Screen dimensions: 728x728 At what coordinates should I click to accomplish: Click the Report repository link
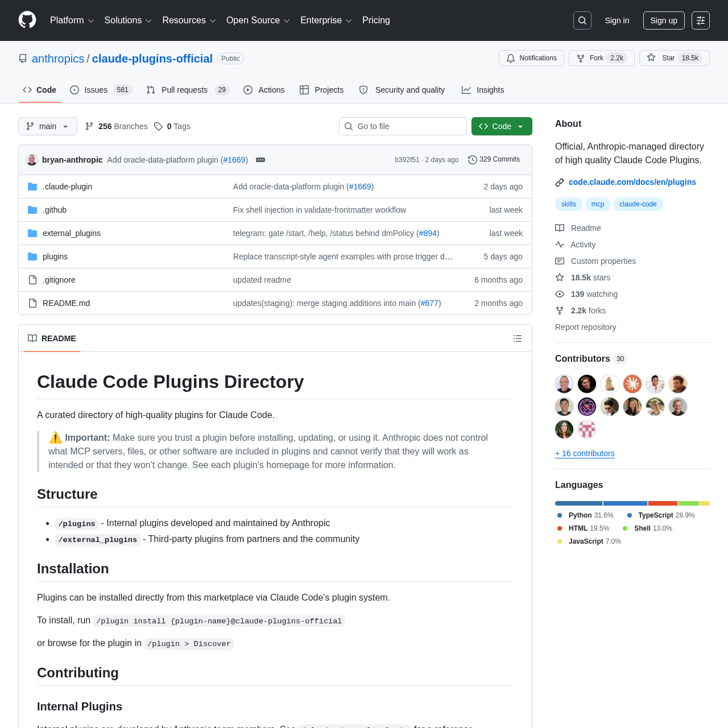pyautogui.click(x=585, y=327)
